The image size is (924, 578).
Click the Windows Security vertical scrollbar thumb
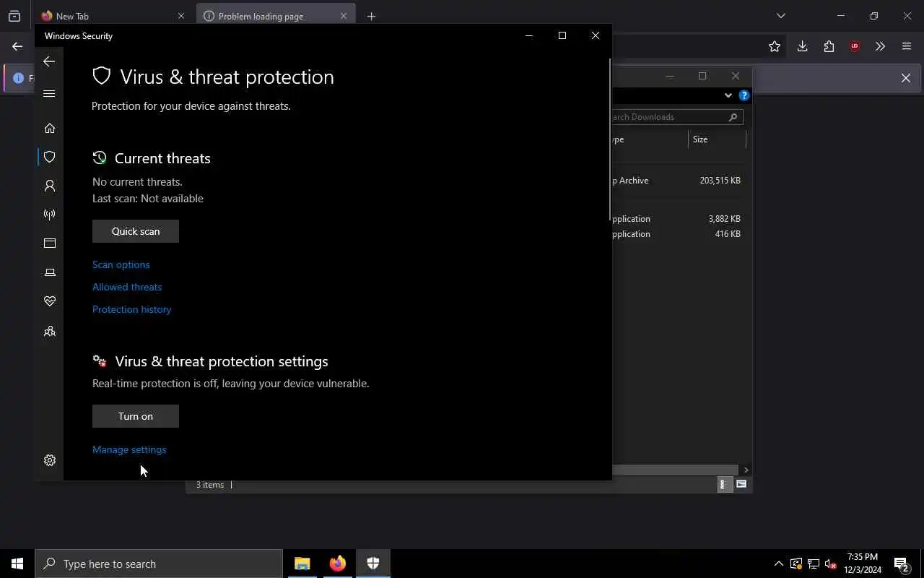610,139
